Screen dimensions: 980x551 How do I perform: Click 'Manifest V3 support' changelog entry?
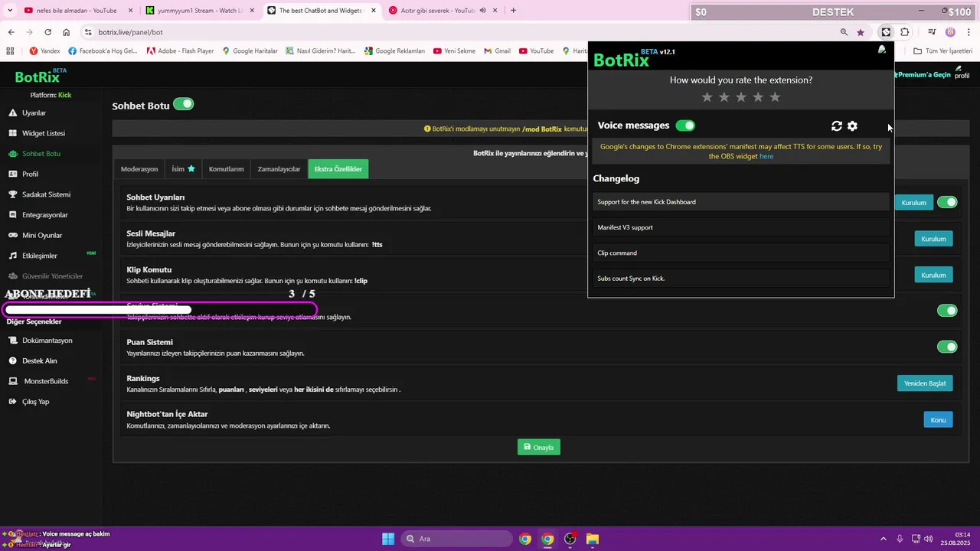[x=741, y=227]
